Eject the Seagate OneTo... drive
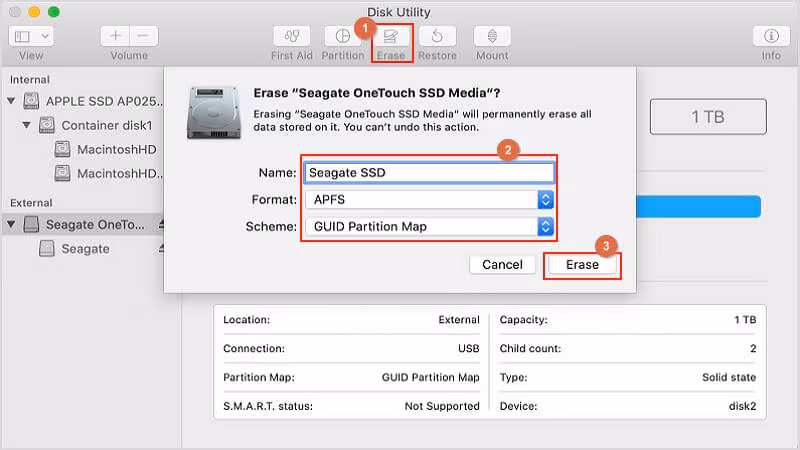The height and width of the screenshot is (450, 800). coord(161,224)
